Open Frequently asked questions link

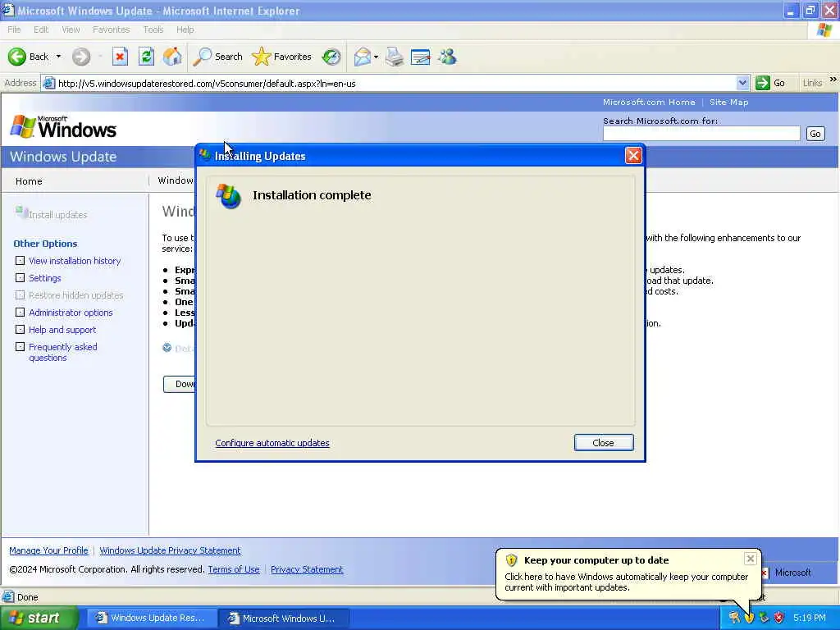click(x=63, y=352)
